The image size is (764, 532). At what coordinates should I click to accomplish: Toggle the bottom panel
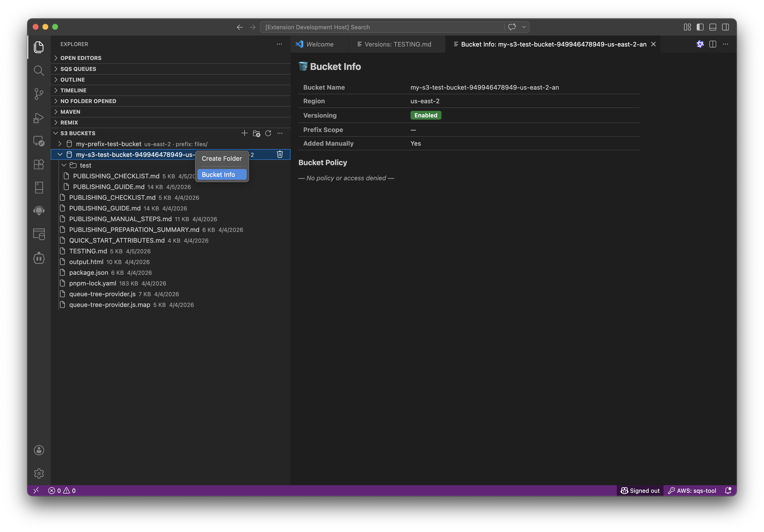[x=713, y=27]
